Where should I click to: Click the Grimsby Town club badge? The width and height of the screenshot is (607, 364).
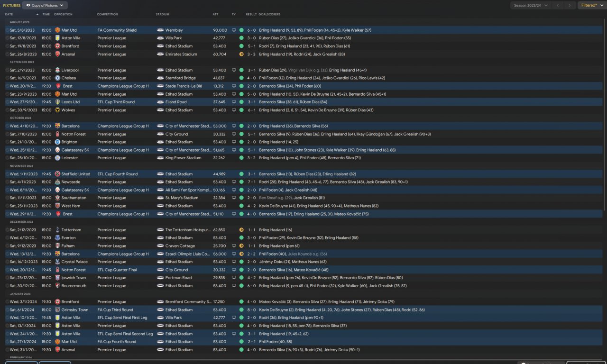click(x=57, y=309)
